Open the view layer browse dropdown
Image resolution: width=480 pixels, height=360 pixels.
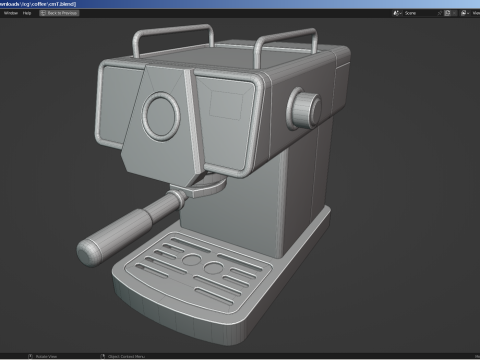coord(465,13)
